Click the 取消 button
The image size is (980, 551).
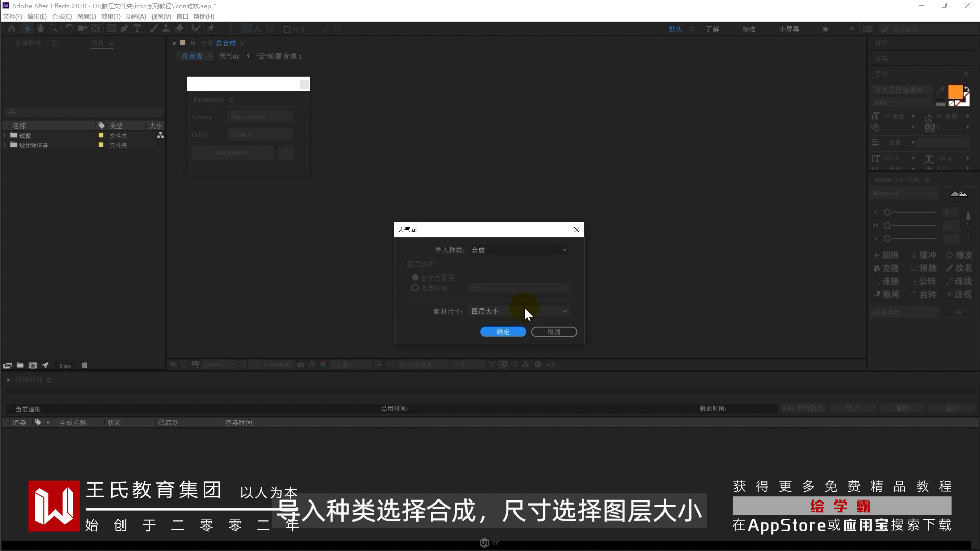(x=554, y=332)
